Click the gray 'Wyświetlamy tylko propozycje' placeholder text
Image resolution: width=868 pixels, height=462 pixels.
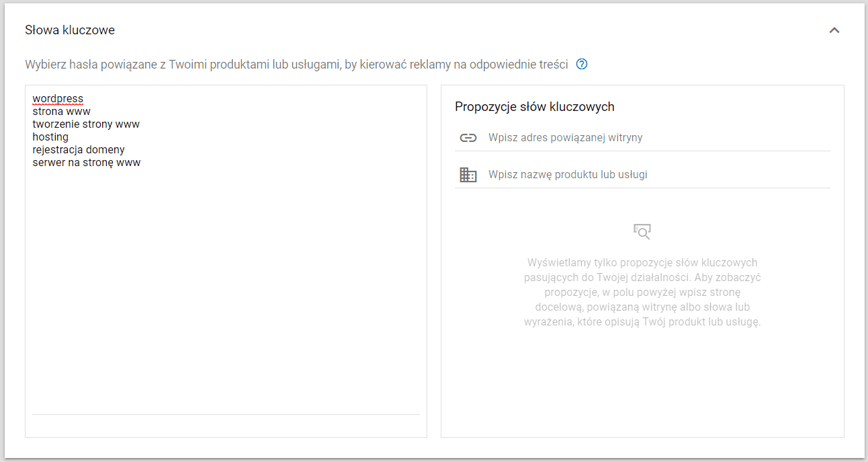tap(642, 292)
